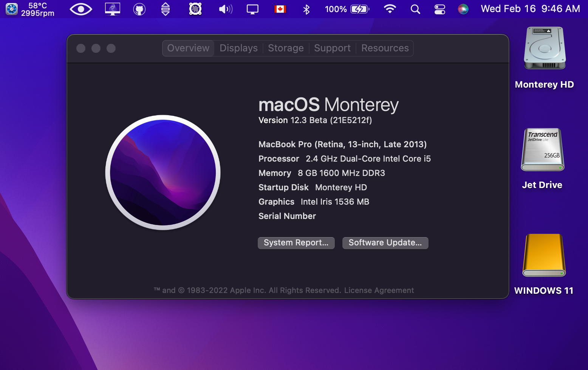Open the volume sound menu
This screenshot has width=588, height=370.
tap(226, 9)
